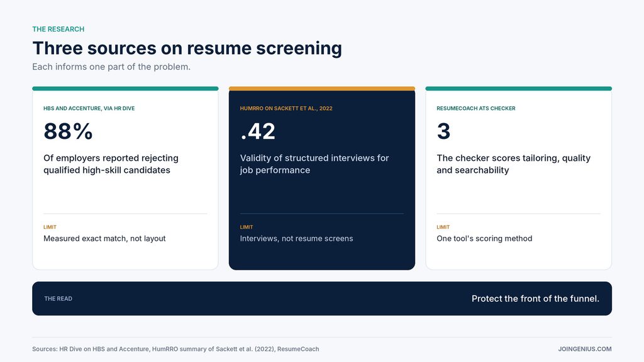Select the 'Three sources on resume screening' title
The width and height of the screenshot is (644, 362).
(187, 48)
